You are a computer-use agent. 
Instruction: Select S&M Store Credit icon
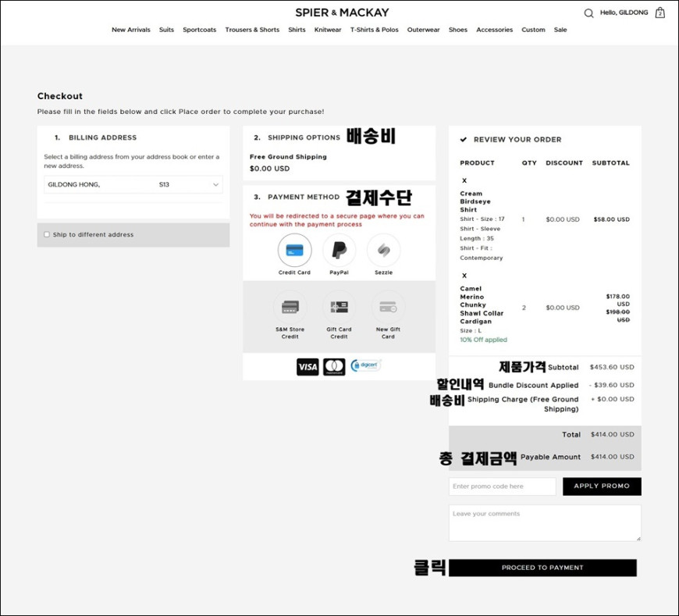pyautogui.click(x=290, y=307)
